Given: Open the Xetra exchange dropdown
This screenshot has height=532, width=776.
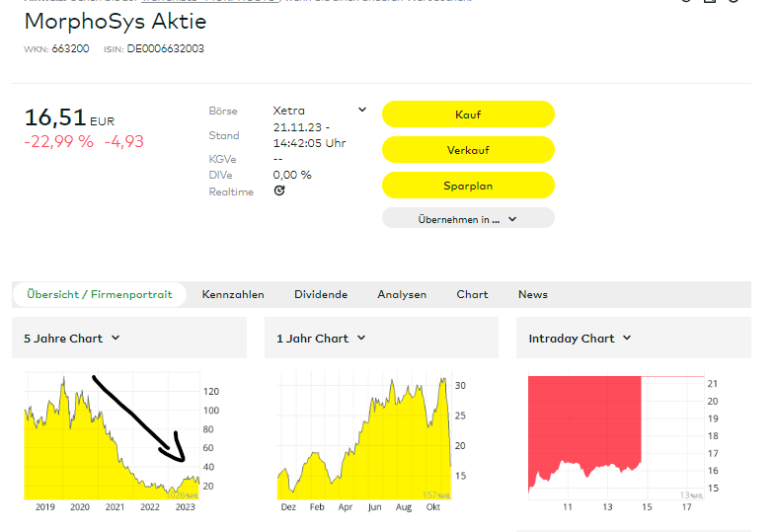Looking at the screenshot, I should pyautogui.click(x=320, y=111).
